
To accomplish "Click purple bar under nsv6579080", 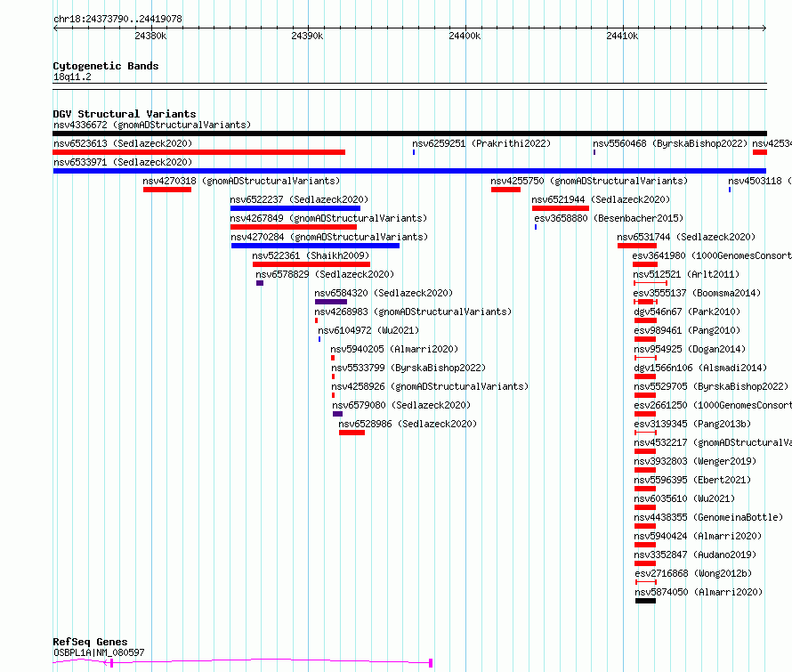I will click(337, 414).
